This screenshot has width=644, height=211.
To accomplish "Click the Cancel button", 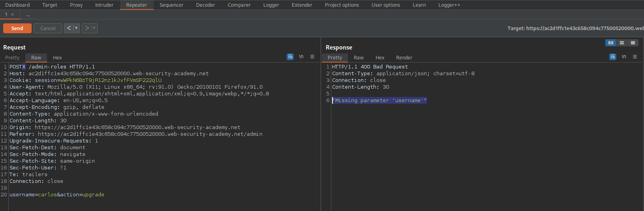I will [x=48, y=28].
